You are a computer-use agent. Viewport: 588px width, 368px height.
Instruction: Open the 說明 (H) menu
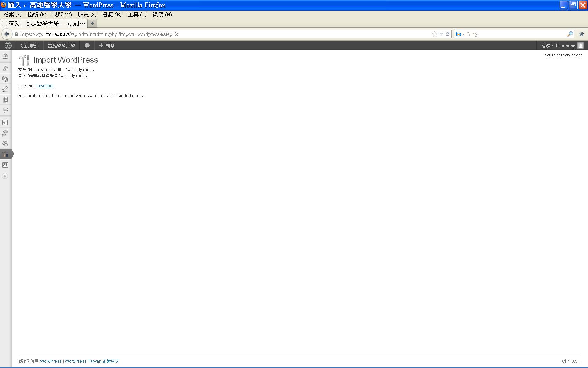tap(162, 15)
